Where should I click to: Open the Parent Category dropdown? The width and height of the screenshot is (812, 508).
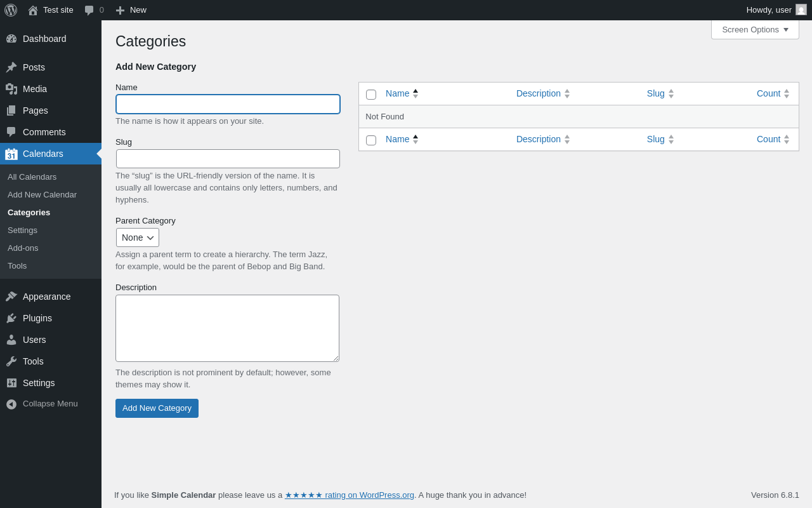(138, 237)
